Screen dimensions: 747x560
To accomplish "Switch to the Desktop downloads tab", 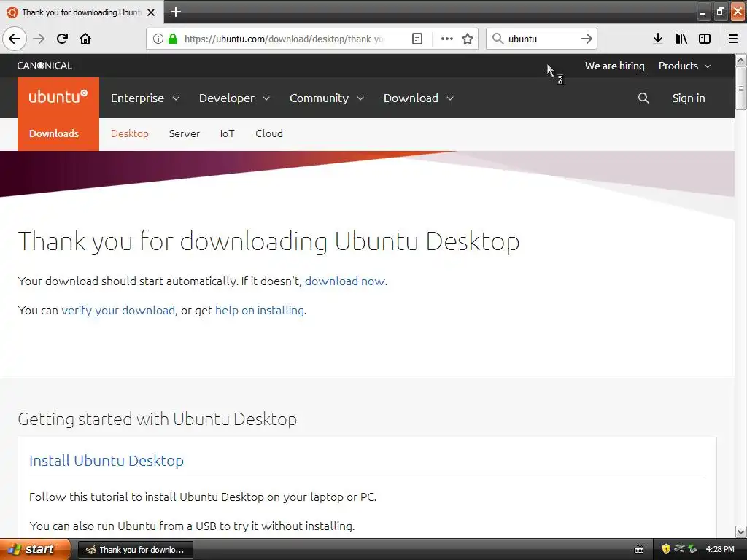I will tap(130, 134).
